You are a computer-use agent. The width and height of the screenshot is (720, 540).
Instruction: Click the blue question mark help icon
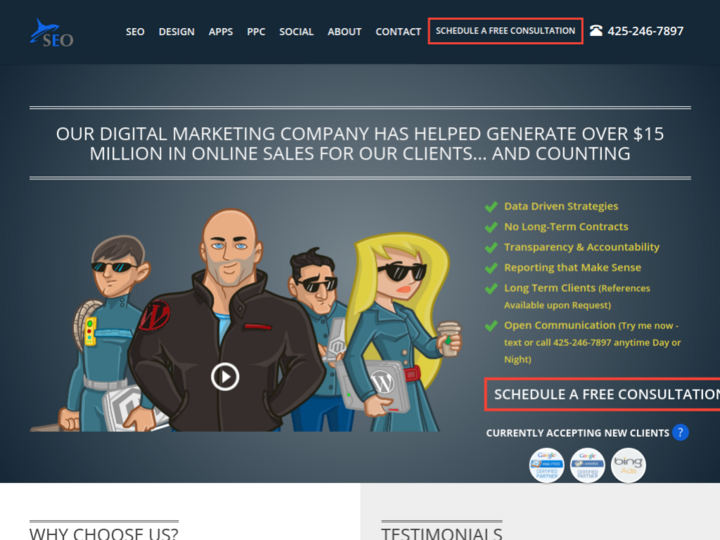[x=680, y=432]
